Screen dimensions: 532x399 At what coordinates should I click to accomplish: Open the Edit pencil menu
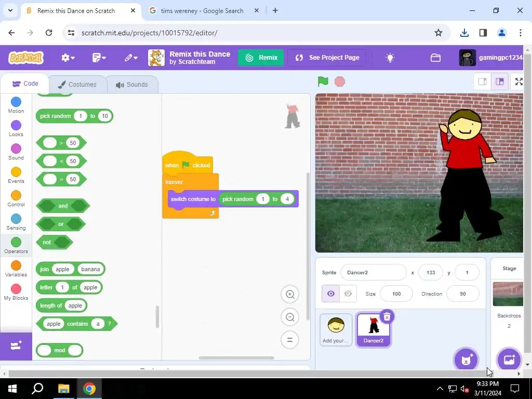click(130, 58)
